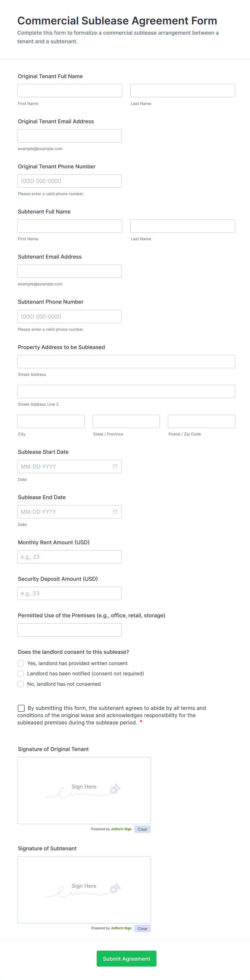
Task: Click Subtenant Phone Number field
Action: pyautogui.click(x=69, y=316)
